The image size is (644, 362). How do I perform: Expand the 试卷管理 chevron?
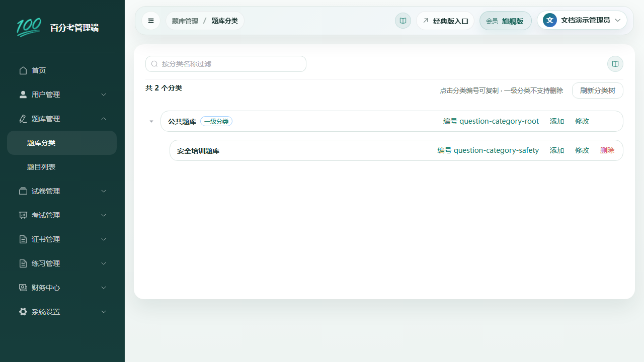[x=104, y=191]
